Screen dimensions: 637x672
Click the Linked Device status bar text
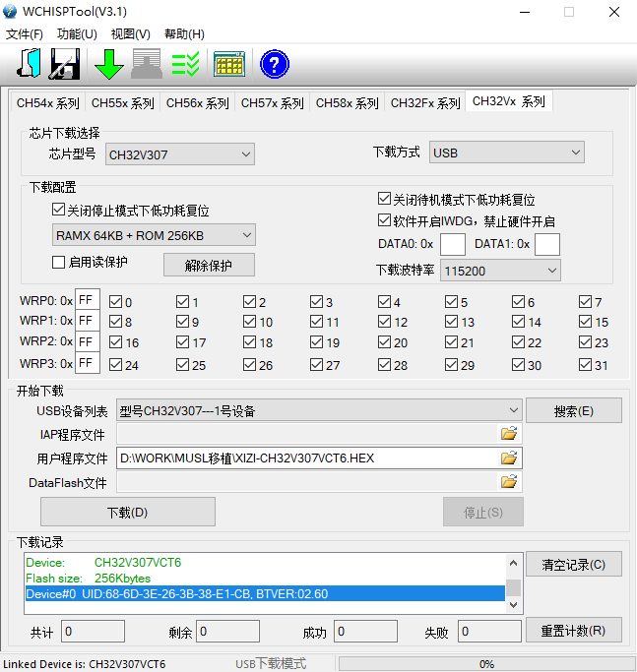[84, 664]
